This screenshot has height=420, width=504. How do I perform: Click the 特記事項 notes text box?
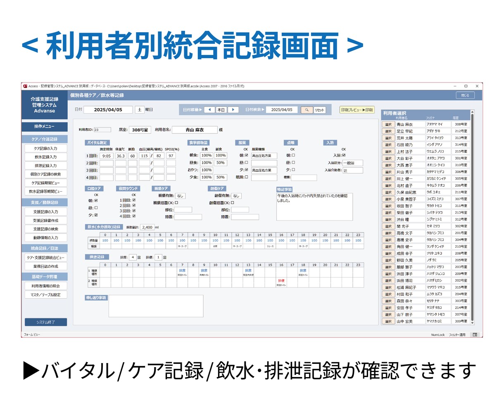(x=314, y=206)
